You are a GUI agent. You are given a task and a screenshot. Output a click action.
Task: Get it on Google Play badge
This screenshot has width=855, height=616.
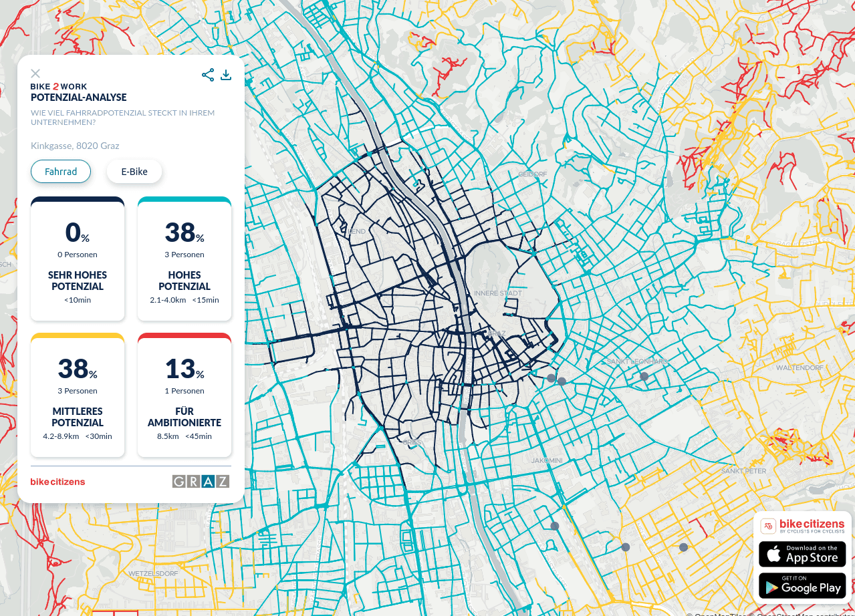coord(802,586)
